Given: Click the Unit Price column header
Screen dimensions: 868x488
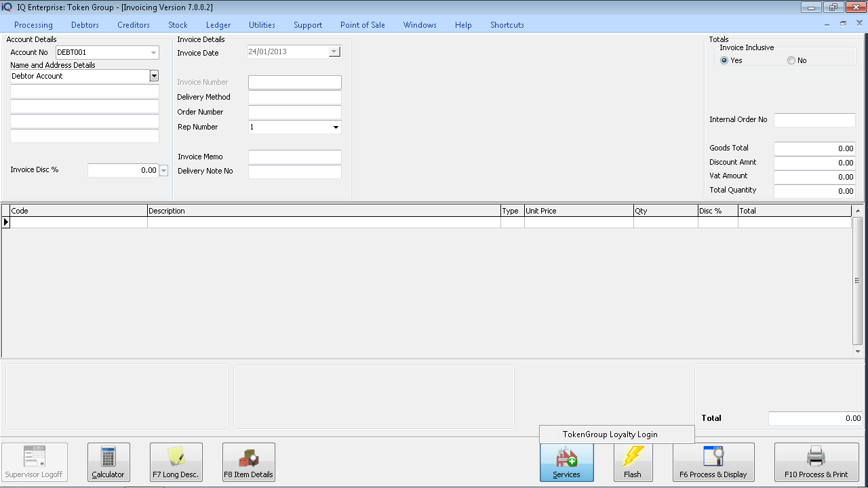Looking at the screenshot, I should pyautogui.click(x=579, y=211).
